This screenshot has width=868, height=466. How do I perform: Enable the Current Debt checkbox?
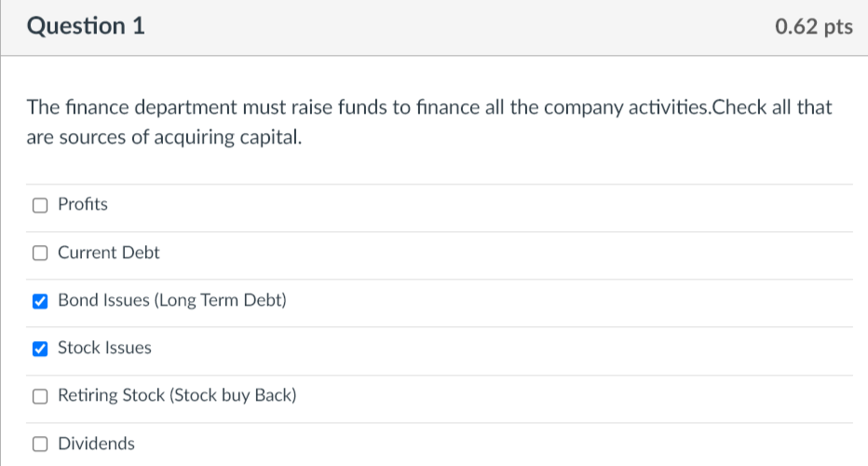click(40, 254)
